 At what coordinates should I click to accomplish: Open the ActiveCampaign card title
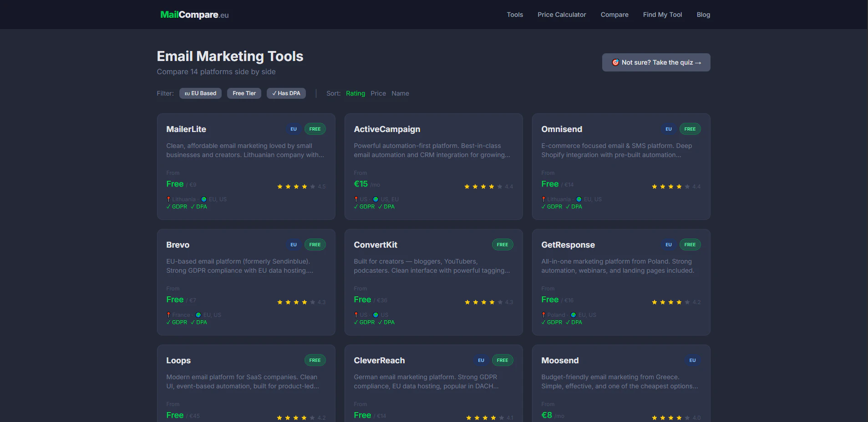(387, 129)
